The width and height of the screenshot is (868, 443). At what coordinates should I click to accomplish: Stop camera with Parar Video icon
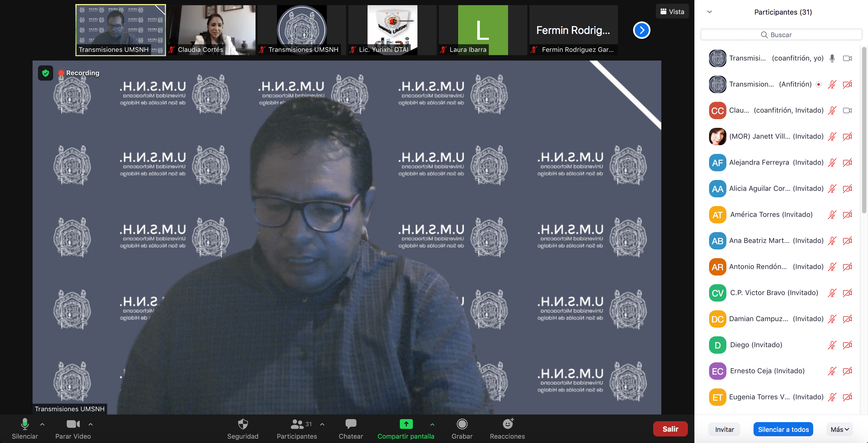(x=73, y=424)
